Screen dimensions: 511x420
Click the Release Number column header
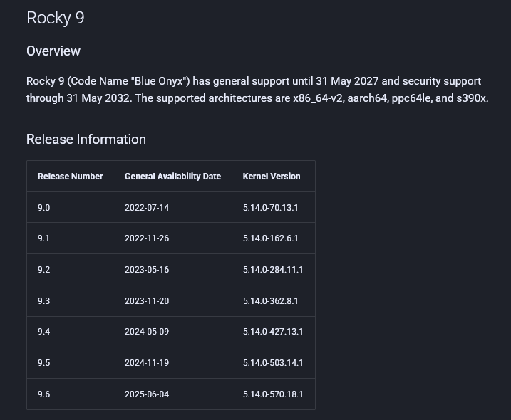[x=71, y=177]
